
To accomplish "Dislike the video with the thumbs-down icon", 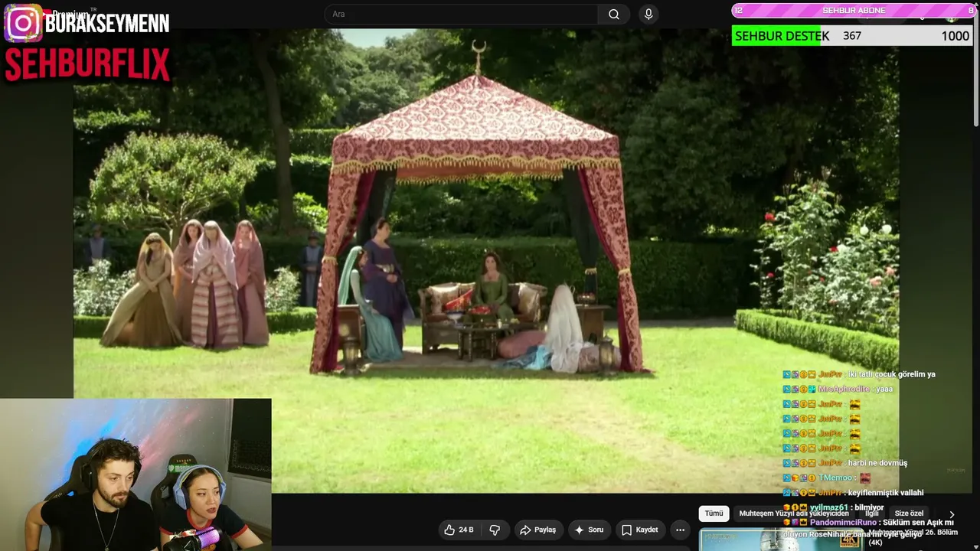I will pos(495,530).
